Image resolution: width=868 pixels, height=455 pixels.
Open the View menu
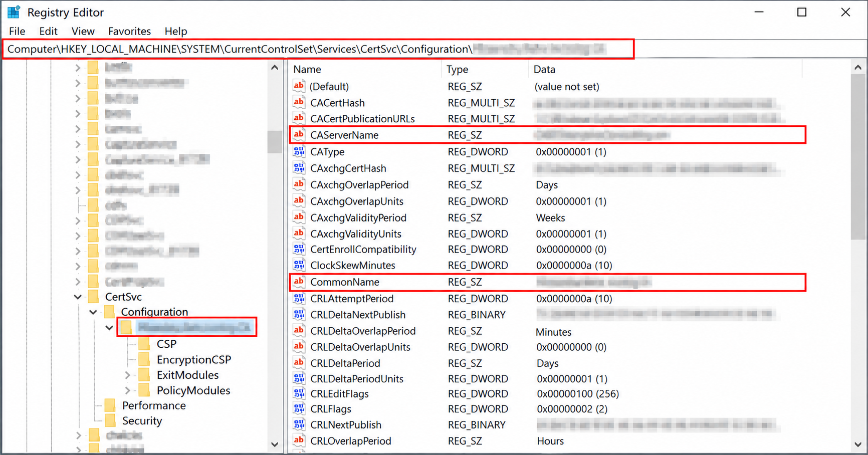coord(83,31)
